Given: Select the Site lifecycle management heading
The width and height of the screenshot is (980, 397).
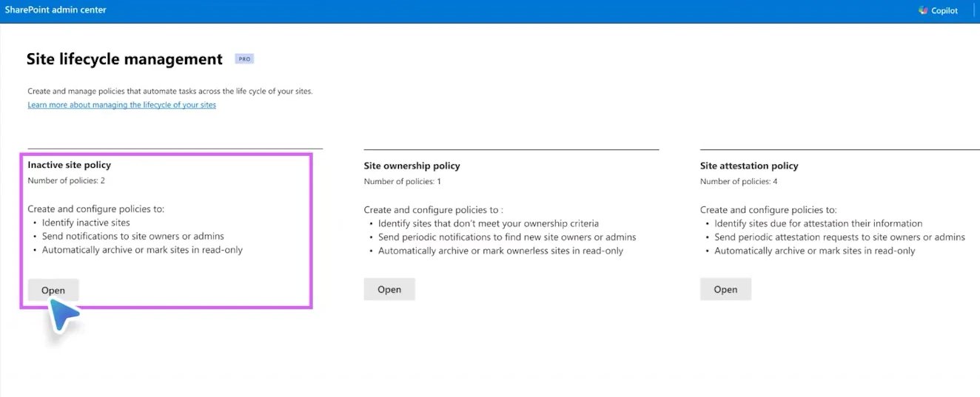Looking at the screenshot, I should pyautogui.click(x=124, y=59).
